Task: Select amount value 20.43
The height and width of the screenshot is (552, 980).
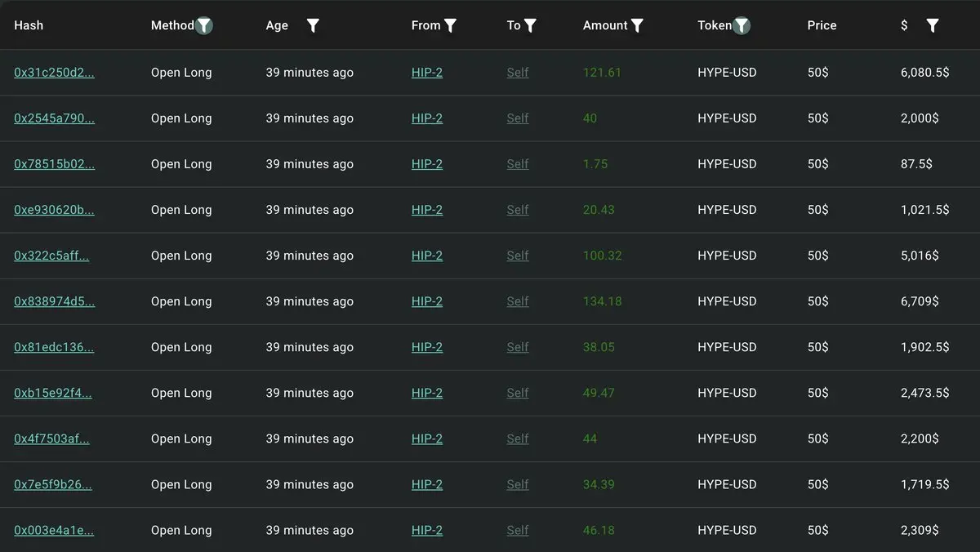Action: click(x=599, y=210)
